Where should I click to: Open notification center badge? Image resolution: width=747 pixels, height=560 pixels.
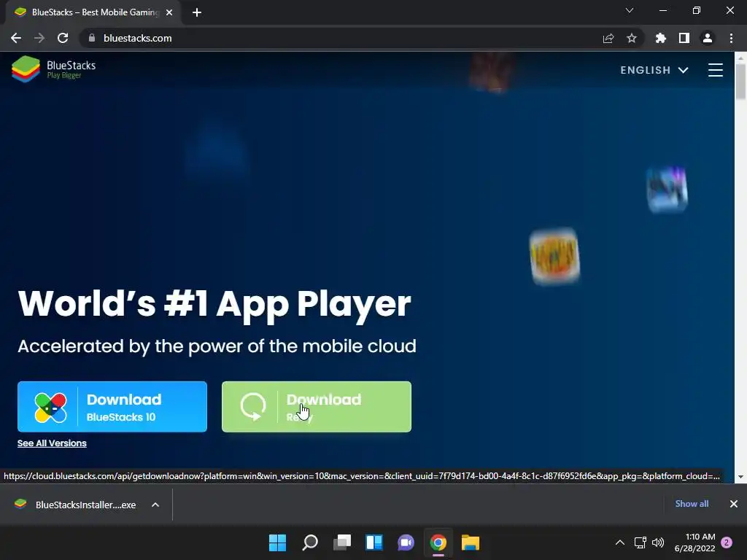click(x=727, y=542)
